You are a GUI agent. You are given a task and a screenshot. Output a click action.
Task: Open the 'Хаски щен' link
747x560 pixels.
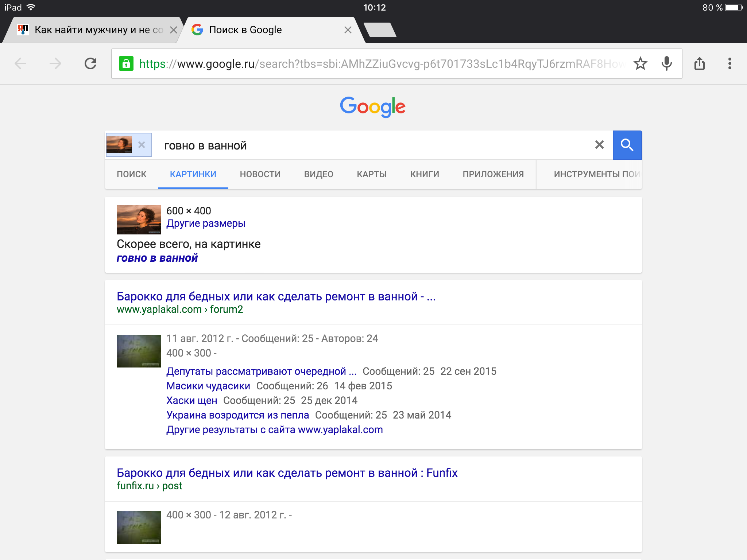(x=192, y=401)
